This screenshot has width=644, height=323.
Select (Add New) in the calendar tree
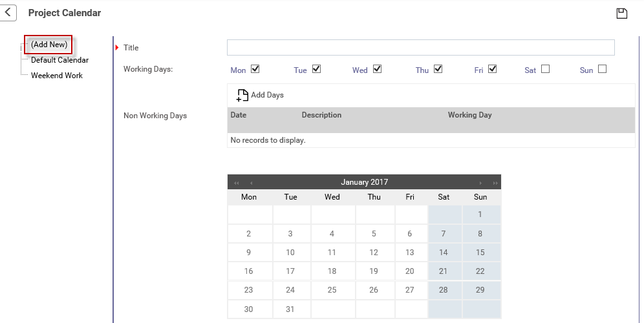[x=49, y=45]
